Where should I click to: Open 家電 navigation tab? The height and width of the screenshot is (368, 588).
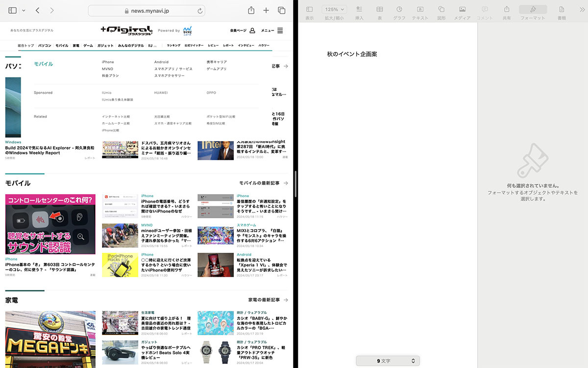76,45
